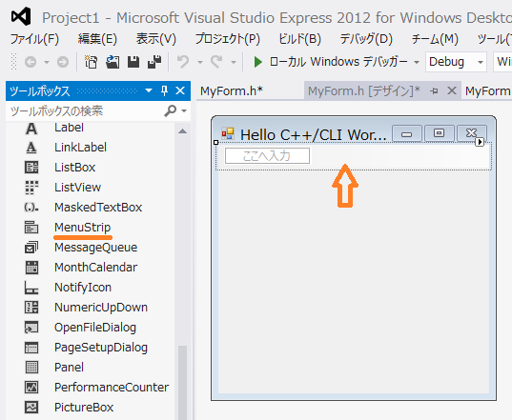This screenshot has height=420, width=512.
Task: Close the toolbox panel
Action: [x=180, y=90]
